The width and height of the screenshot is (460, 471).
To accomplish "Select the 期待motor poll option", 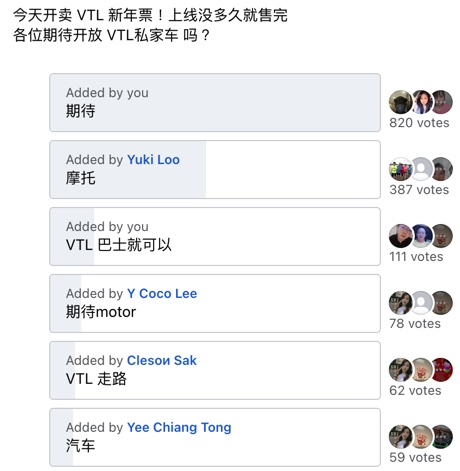I will [215, 303].
